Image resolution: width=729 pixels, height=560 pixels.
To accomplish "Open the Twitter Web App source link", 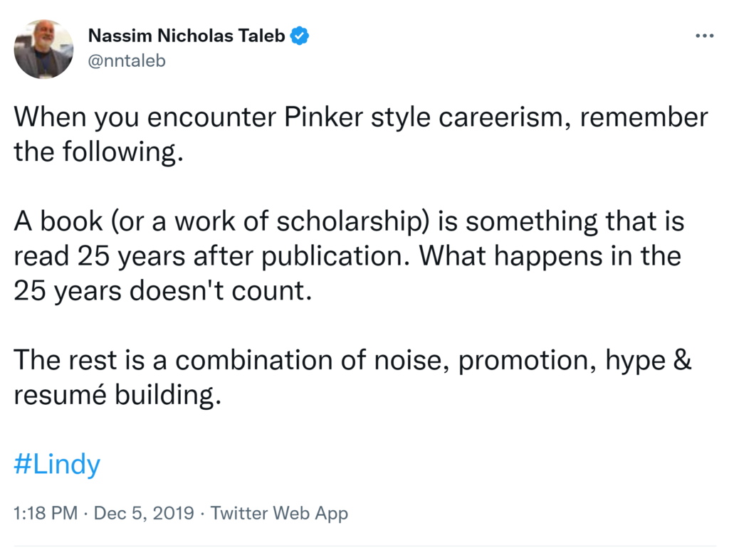I will pyautogui.click(x=279, y=512).
